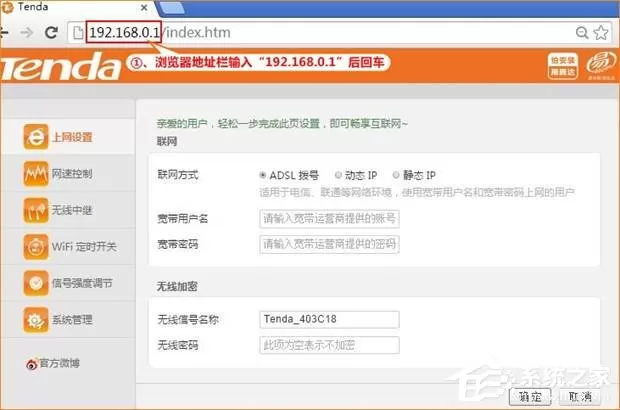The height and width of the screenshot is (410, 620).
Task: Click the 宽带密码 input field
Action: pyautogui.click(x=329, y=244)
